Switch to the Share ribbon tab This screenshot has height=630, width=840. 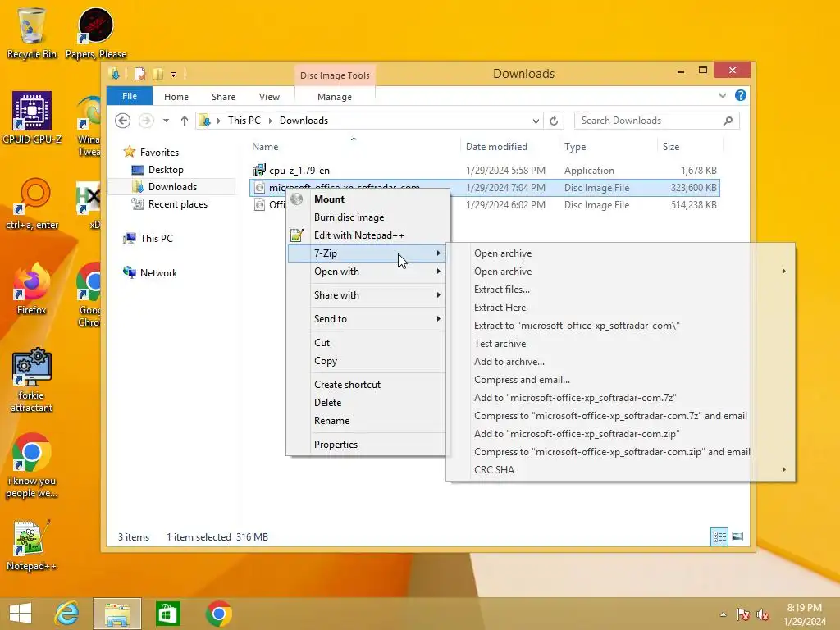223,97
